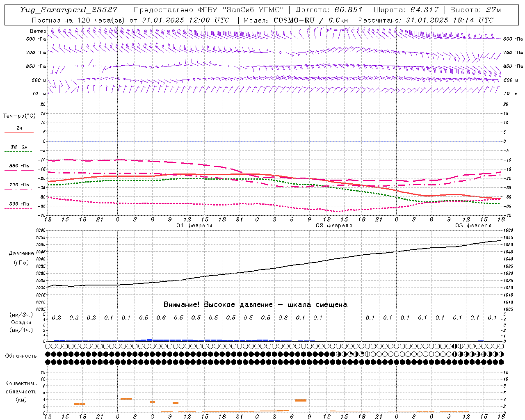
Task: Click the (мм/3ч.) precipitation unit label
Action: [21, 315]
